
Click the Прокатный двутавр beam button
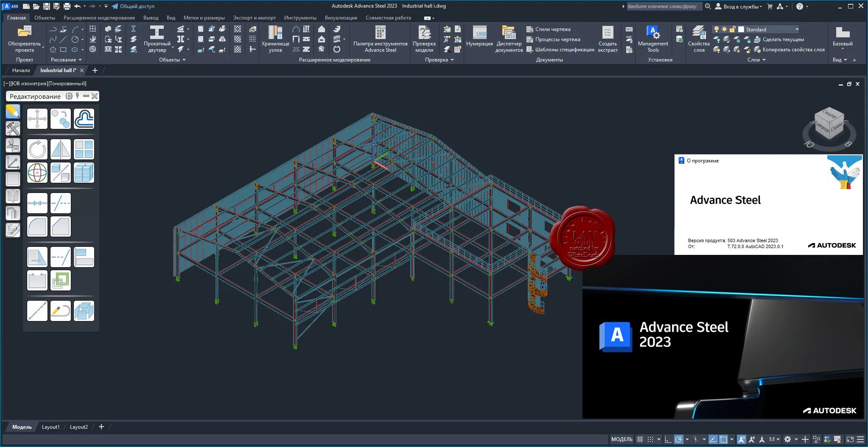157,39
